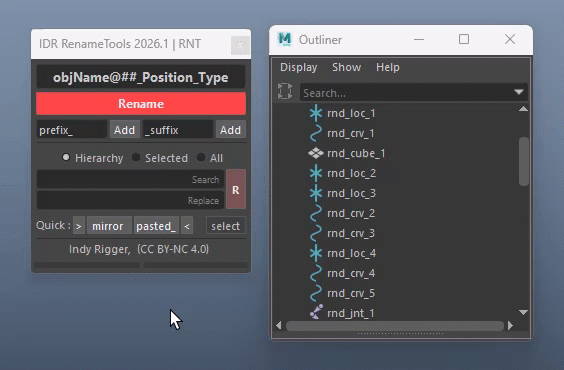Select rnd_crv_3 in the Outliner
The width and height of the screenshot is (564, 370).
(x=351, y=233)
